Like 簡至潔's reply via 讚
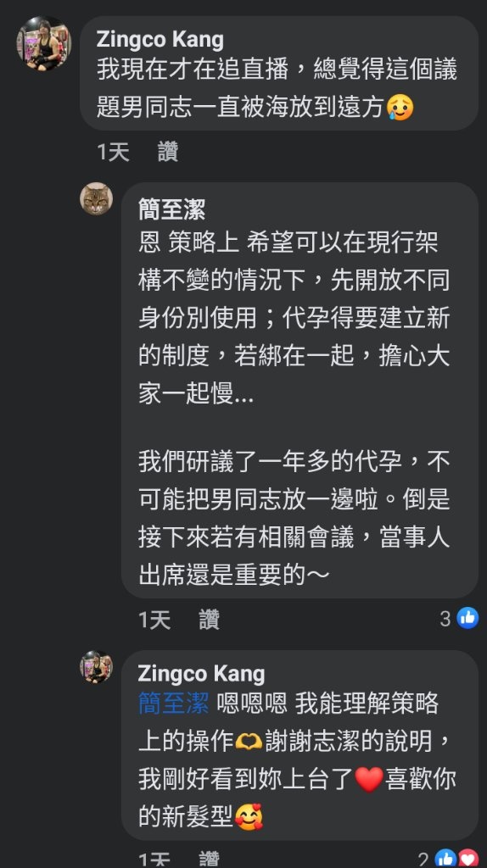This screenshot has height=868, width=487. (210, 620)
